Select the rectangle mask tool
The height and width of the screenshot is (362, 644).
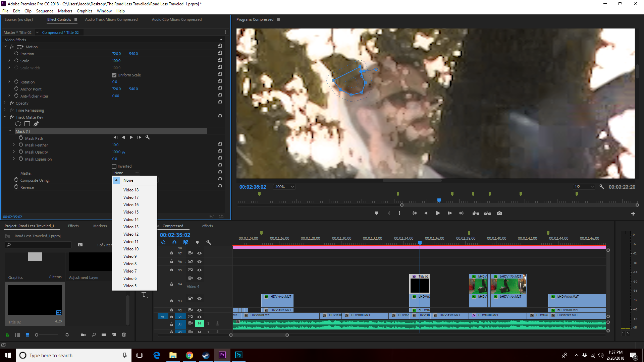click(27, 124)
